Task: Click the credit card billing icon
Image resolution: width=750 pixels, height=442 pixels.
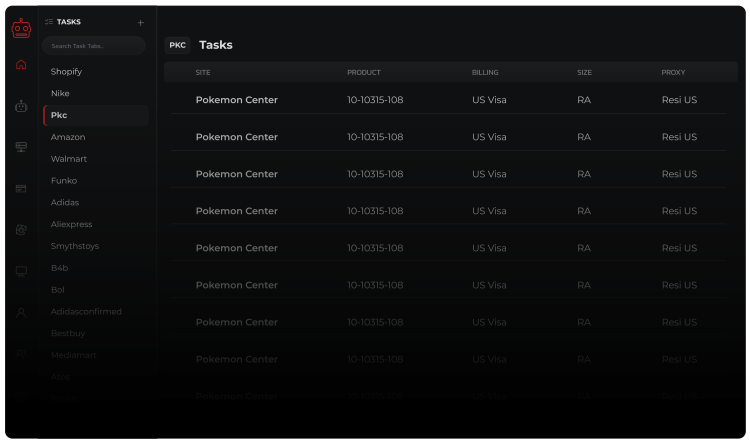Action: pos(21,188)
